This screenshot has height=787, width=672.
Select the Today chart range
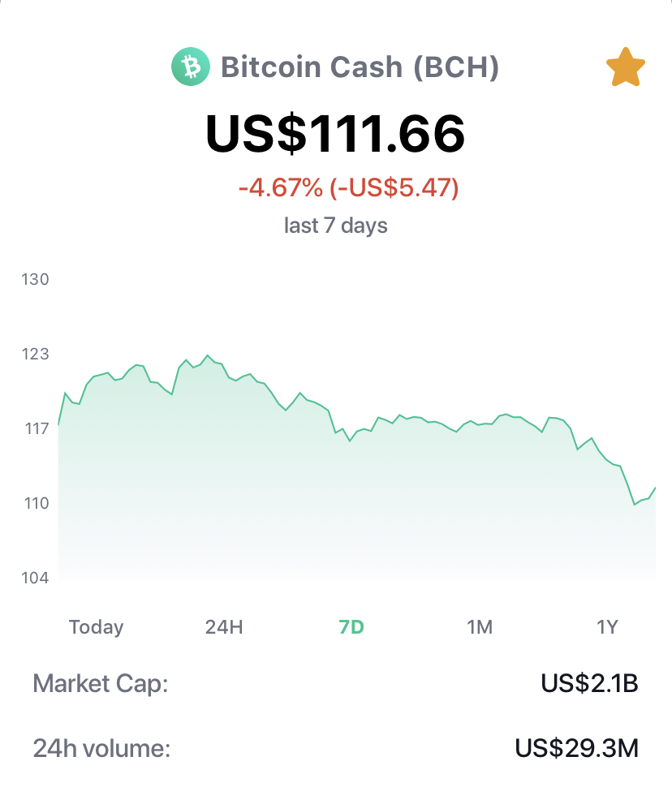(96, 627)
